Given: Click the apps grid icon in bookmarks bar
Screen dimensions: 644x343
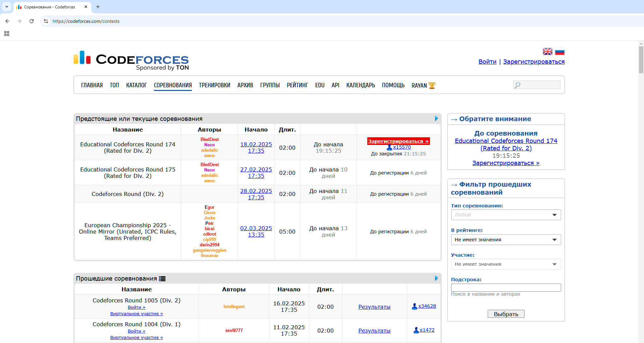Looking at the screenshot, I should coord(7,34).
